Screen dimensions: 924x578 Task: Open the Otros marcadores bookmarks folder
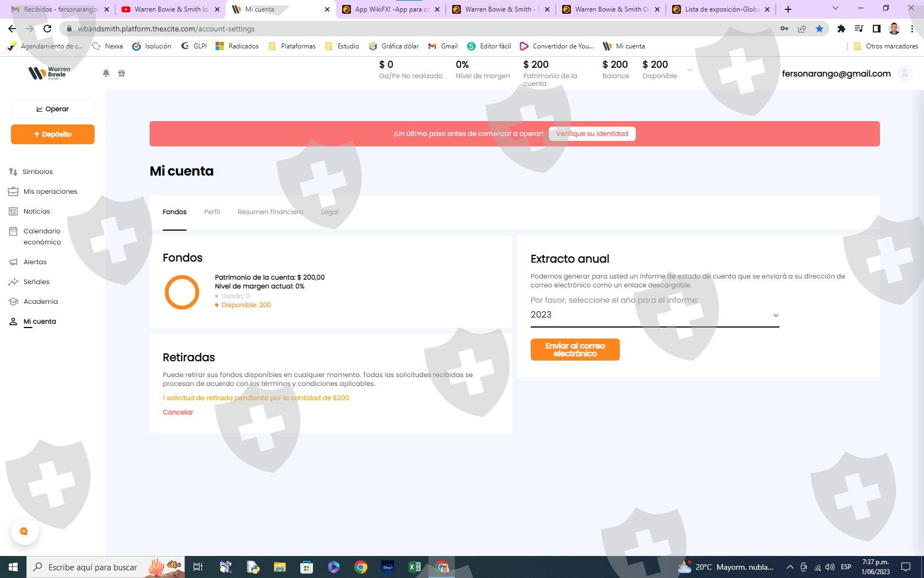[x=886, y=46]
